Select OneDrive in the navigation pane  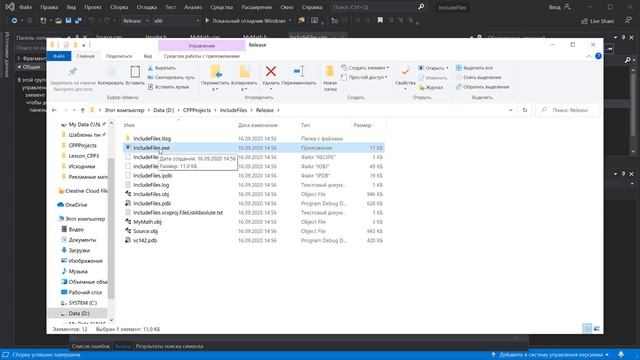[x=76, y=205]
